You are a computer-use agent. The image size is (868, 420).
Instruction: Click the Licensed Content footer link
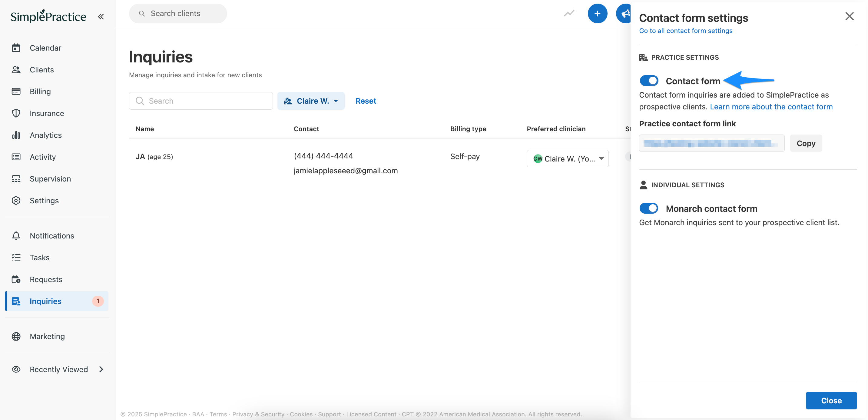[371, 414]
